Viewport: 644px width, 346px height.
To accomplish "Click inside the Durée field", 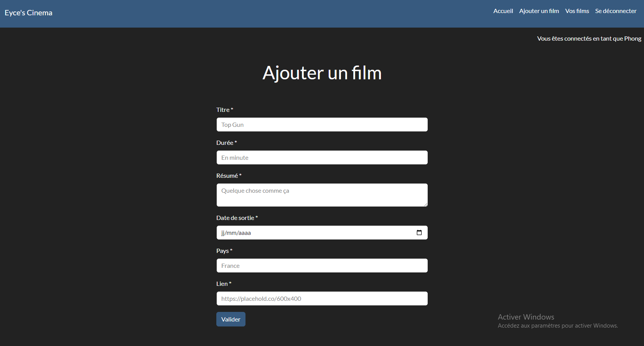I will coord(322,157).
